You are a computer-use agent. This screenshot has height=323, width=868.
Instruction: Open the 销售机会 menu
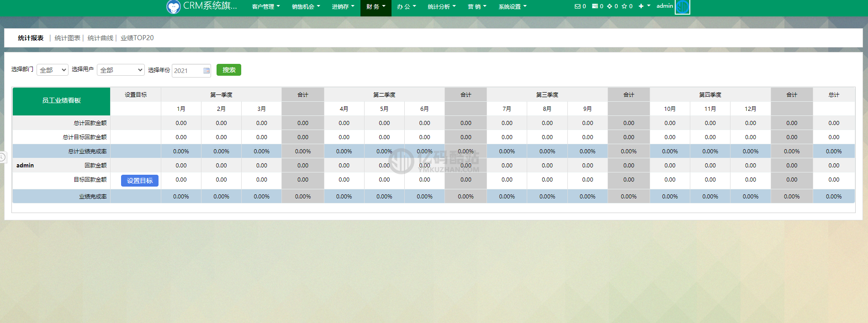(306, 7)
